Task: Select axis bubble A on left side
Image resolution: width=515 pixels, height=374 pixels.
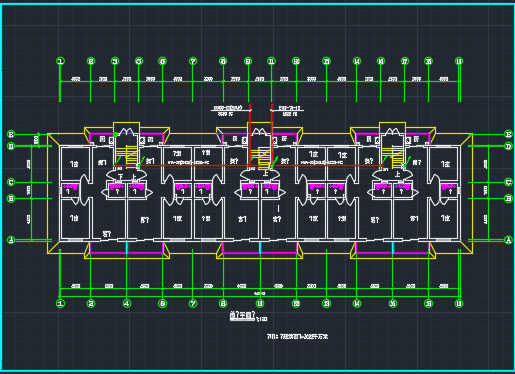Action: coord(11,240)
